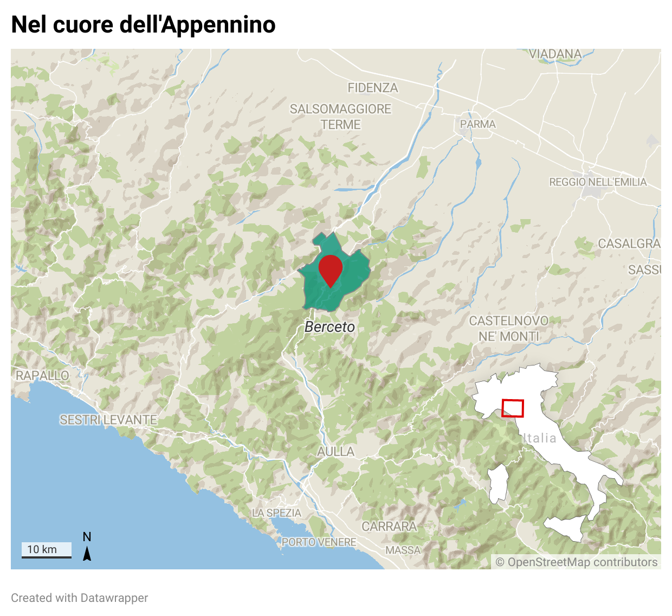Click the red location pin marker

pos(331,270)
